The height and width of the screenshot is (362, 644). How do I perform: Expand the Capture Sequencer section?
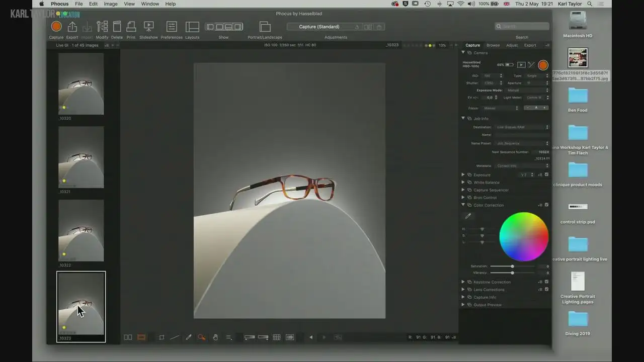point(463,190)
